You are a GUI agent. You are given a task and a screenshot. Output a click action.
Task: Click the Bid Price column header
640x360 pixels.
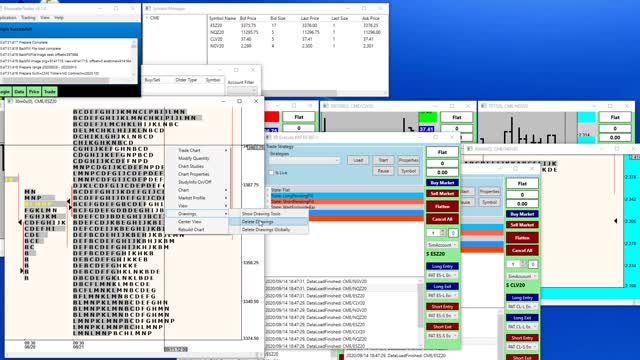click(248, 18)
